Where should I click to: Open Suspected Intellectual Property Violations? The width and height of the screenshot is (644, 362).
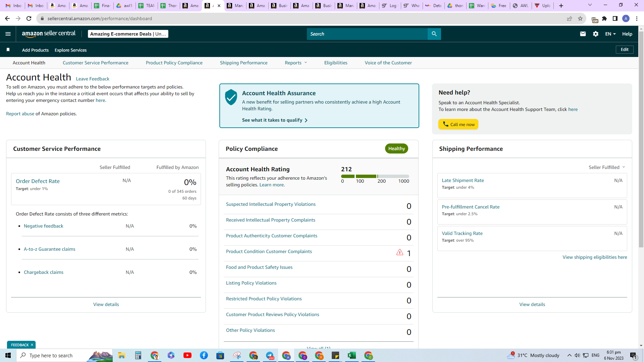[x=271, y=204]
